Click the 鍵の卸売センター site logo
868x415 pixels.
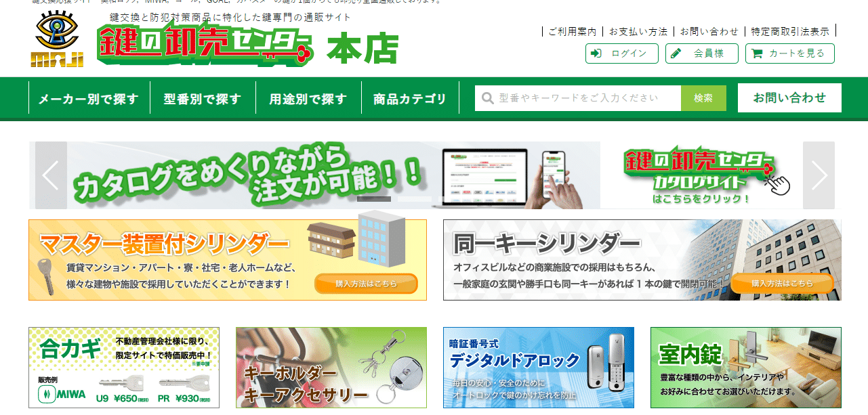pyautogui.click(x=205, y=46)
